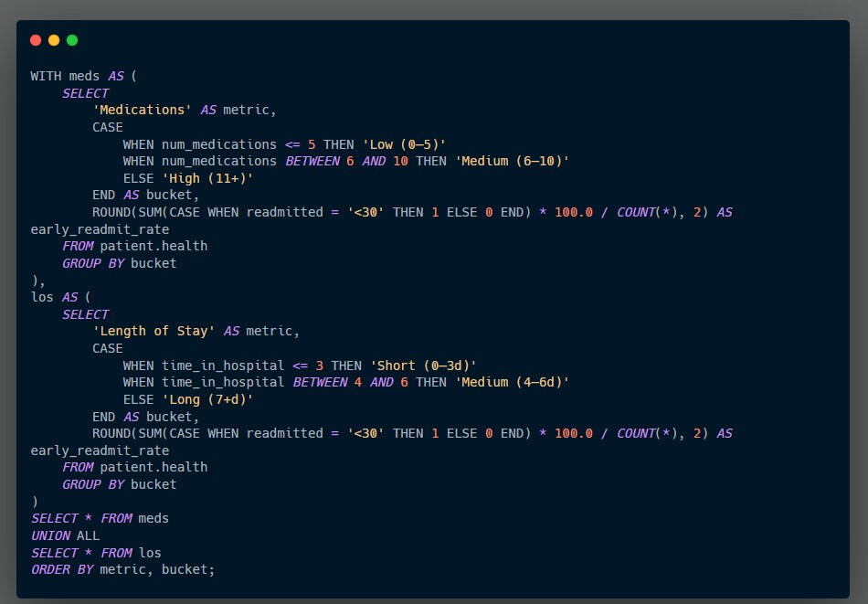This screenshot has height=604, width=868.
Task: Place cursor on UNION ALL line
Action: 66,535
